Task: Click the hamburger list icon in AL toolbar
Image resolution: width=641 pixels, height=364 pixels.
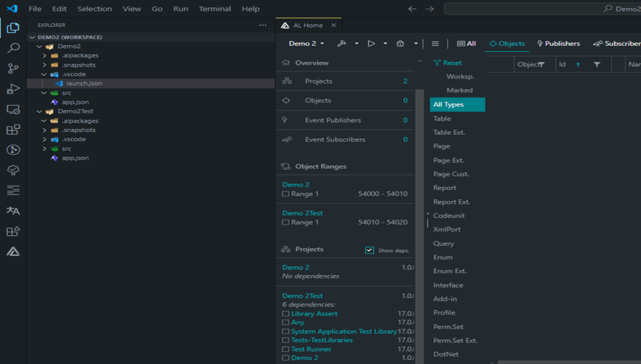Action: pos(436,43)
